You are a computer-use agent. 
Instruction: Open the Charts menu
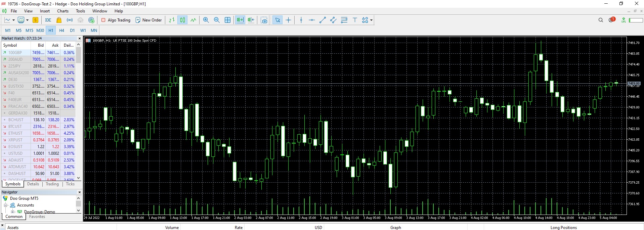coord(63,11)
